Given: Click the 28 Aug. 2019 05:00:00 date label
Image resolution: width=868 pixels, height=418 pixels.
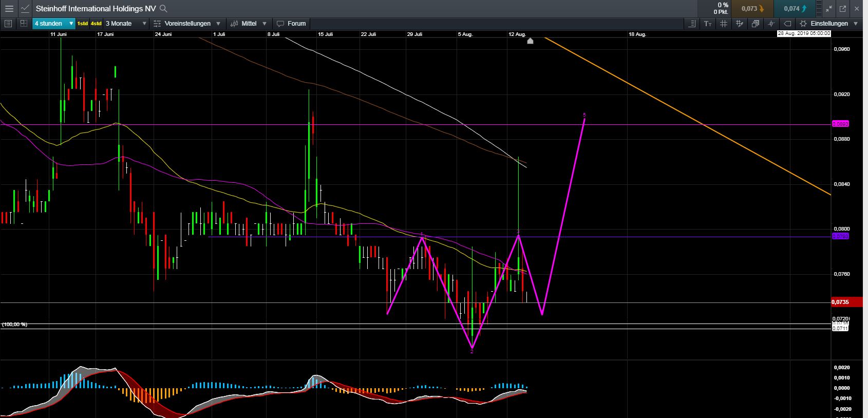Looking at the screenshot, I should (x=804, y=33).
